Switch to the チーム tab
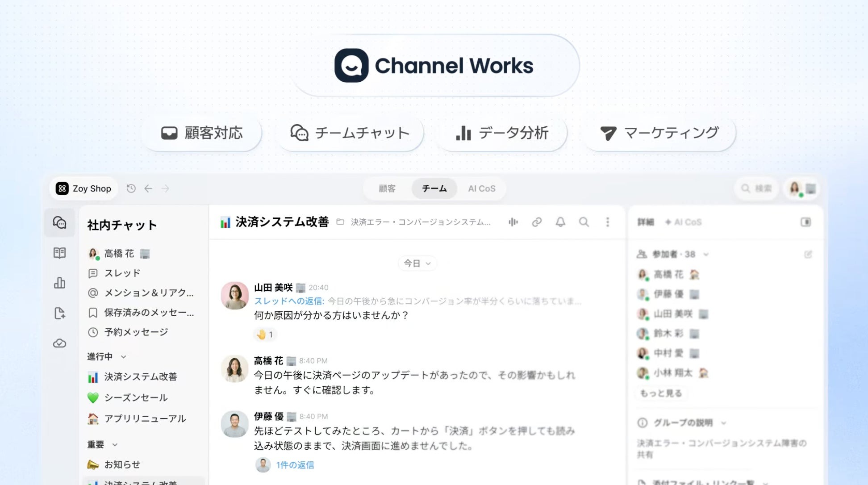Viewport: 868px width, 485px height. pyautogui.click(x=434, y=188)
